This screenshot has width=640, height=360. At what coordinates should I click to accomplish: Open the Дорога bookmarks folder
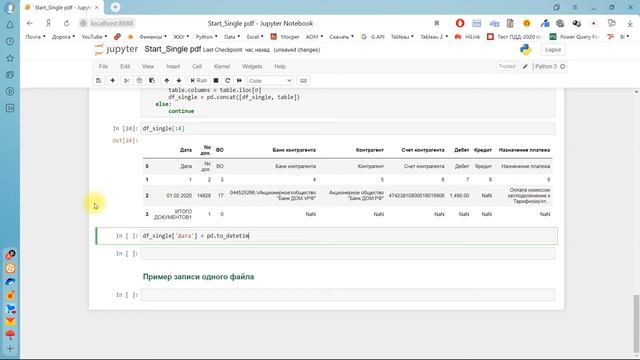63,37
